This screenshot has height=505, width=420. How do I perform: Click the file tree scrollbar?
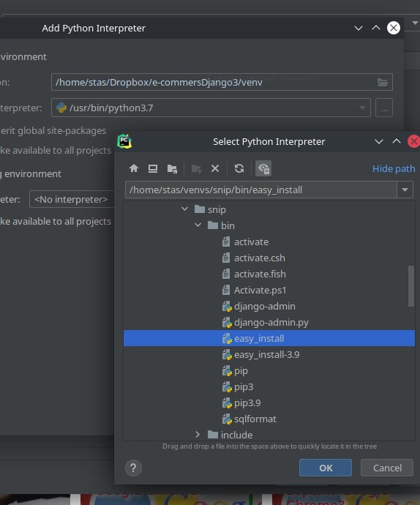tap(411, 286)
